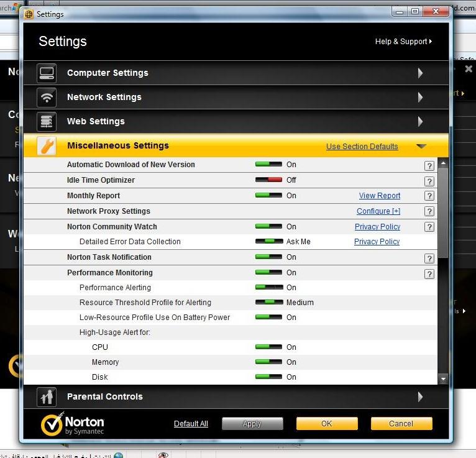Click the Web Settings server icon
476x458 pixels.
(47, 121)
